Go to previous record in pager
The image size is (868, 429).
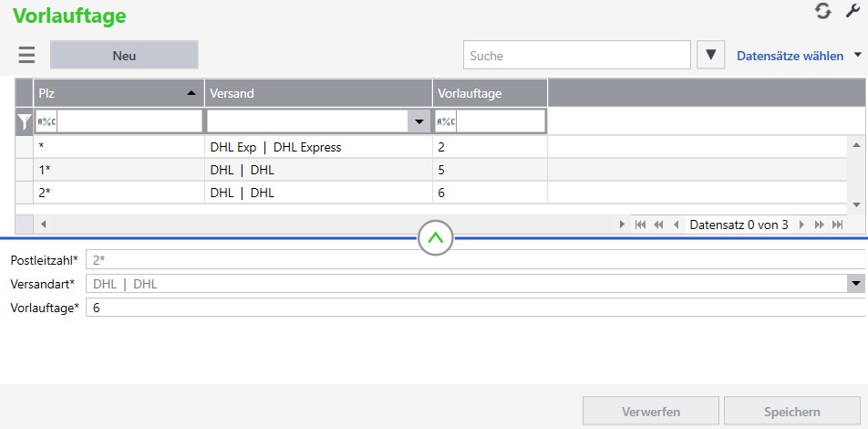click(676, 225)
